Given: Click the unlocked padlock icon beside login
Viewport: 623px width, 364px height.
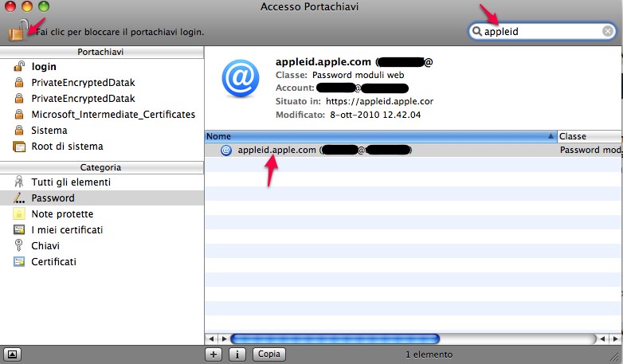Looking at the screenshot, I should pos(18,66).
